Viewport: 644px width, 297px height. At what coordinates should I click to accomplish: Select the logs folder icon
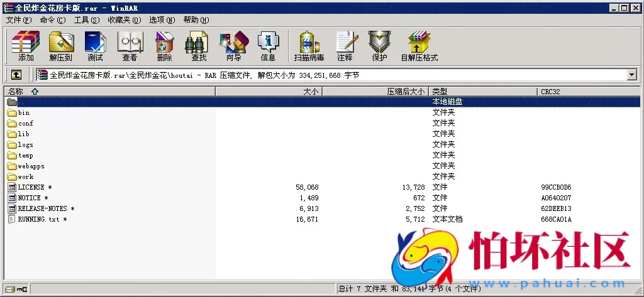click(12, 144)
